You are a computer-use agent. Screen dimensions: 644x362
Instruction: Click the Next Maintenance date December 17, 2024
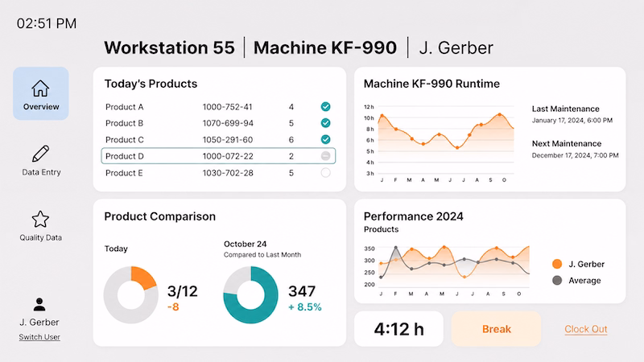pyautogui.click(x=575, y=155)
